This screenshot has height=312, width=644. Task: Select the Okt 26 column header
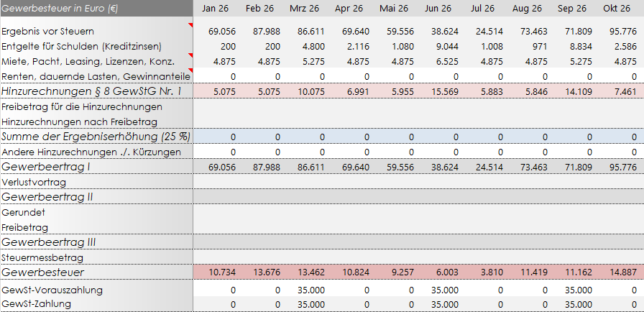tap(615, 8)
